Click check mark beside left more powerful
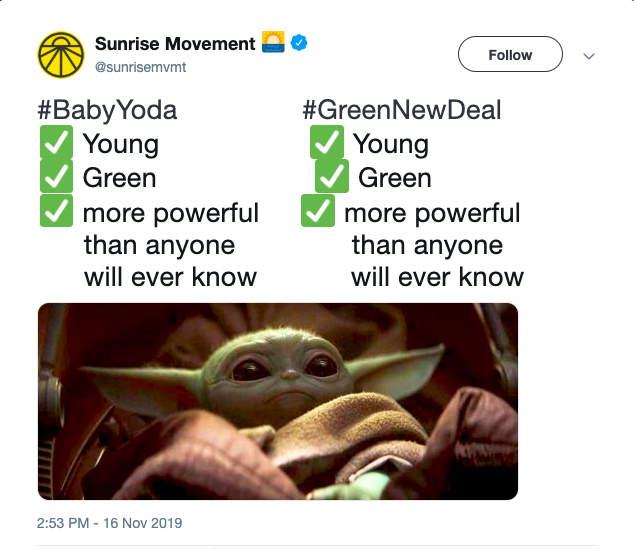This screenshot has width=634, height=550. click(x=56, y=212)
